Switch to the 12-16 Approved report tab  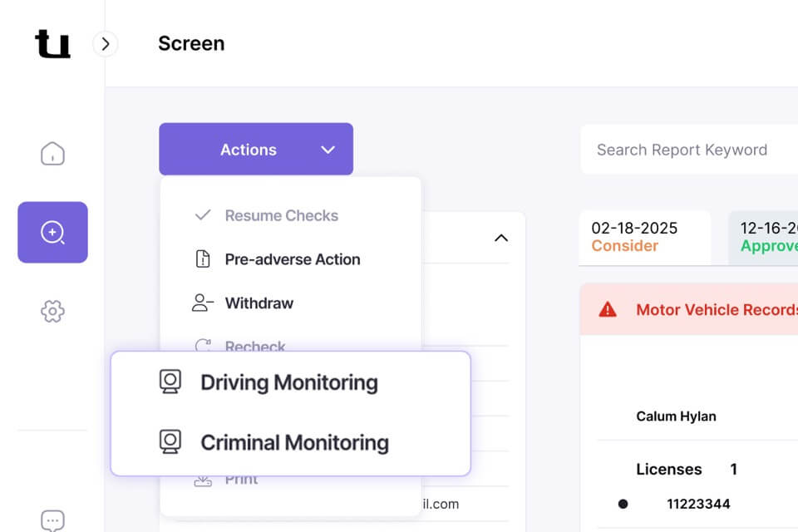coord(765,237)
